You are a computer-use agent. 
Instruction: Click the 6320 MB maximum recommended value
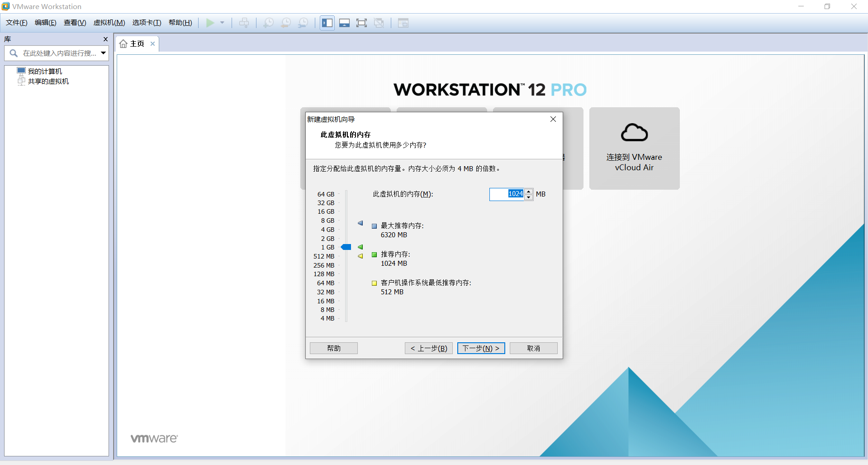click(x=394, y=235)
